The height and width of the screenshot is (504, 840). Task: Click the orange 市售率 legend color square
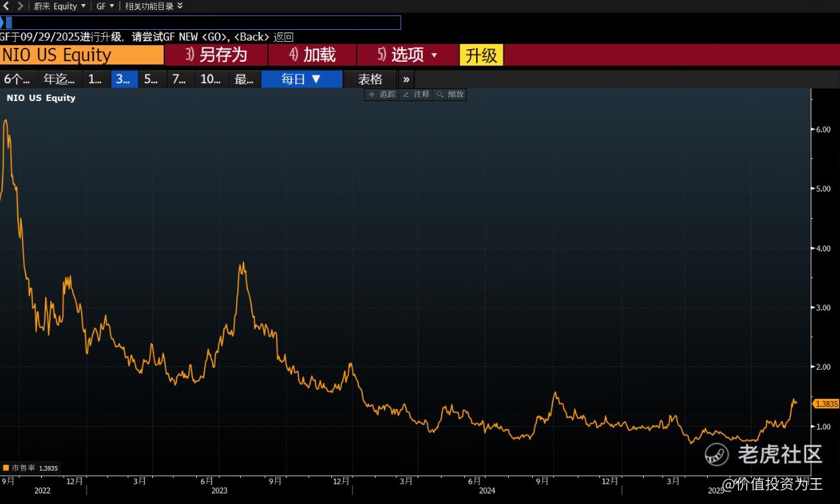pos(6,468)
